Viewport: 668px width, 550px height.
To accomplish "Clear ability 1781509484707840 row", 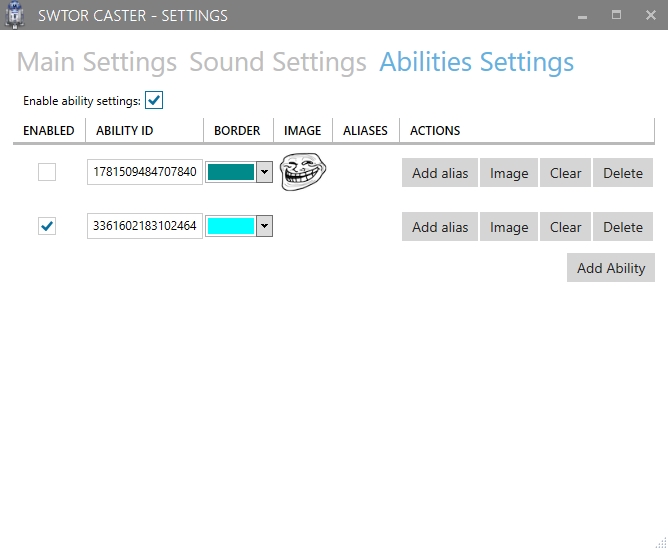I will pos(565,173).
